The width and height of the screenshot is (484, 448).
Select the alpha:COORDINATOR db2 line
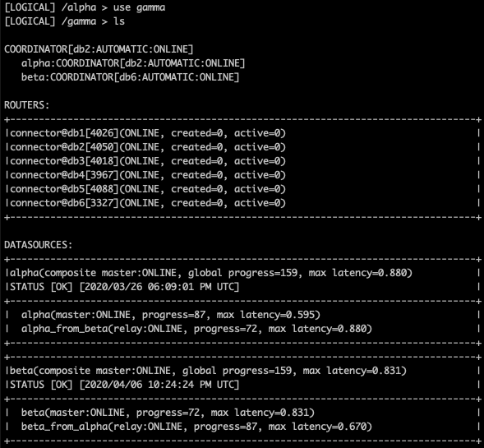point(133,63)
